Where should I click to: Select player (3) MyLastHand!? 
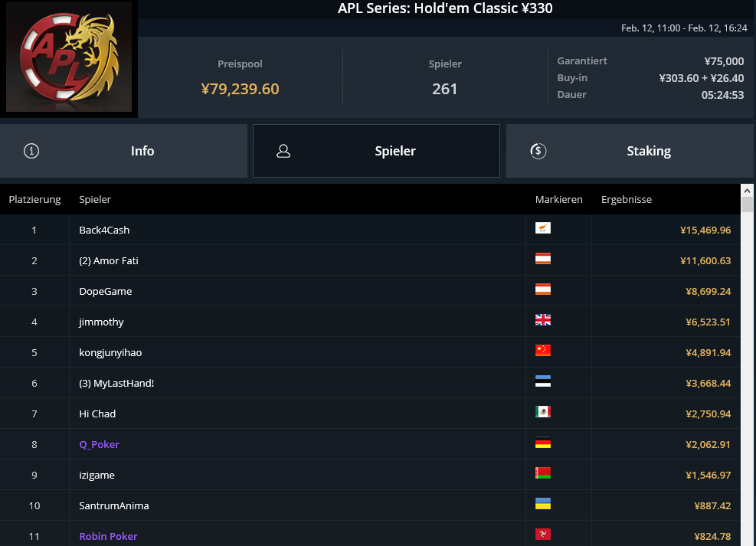tap(116, 383)
